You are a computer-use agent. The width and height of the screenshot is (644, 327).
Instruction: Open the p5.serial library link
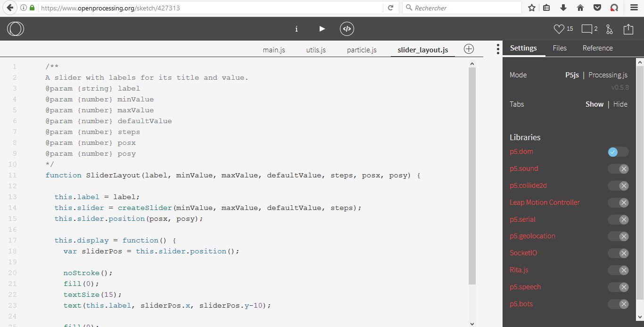(x=522, y=219)
